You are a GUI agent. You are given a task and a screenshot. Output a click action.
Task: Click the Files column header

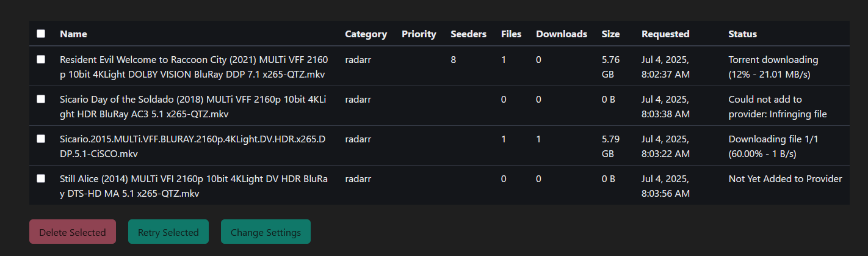(x=511, y=34)
